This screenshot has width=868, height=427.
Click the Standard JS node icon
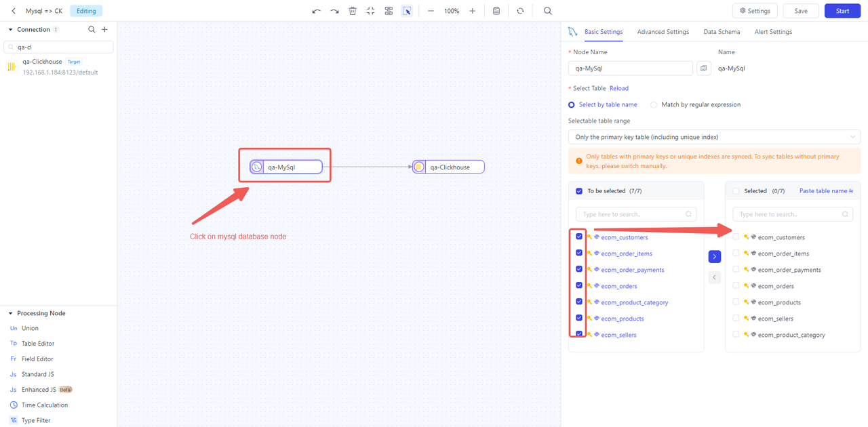coord(14,374)
